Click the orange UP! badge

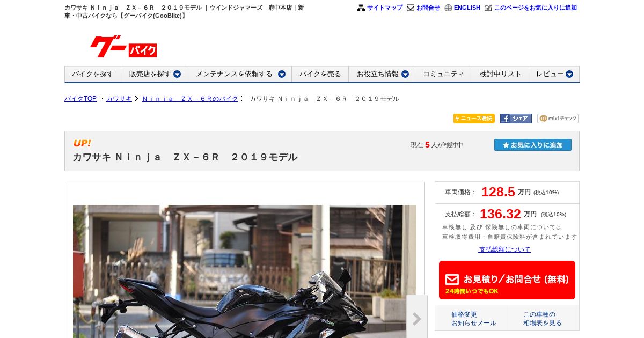82,143
